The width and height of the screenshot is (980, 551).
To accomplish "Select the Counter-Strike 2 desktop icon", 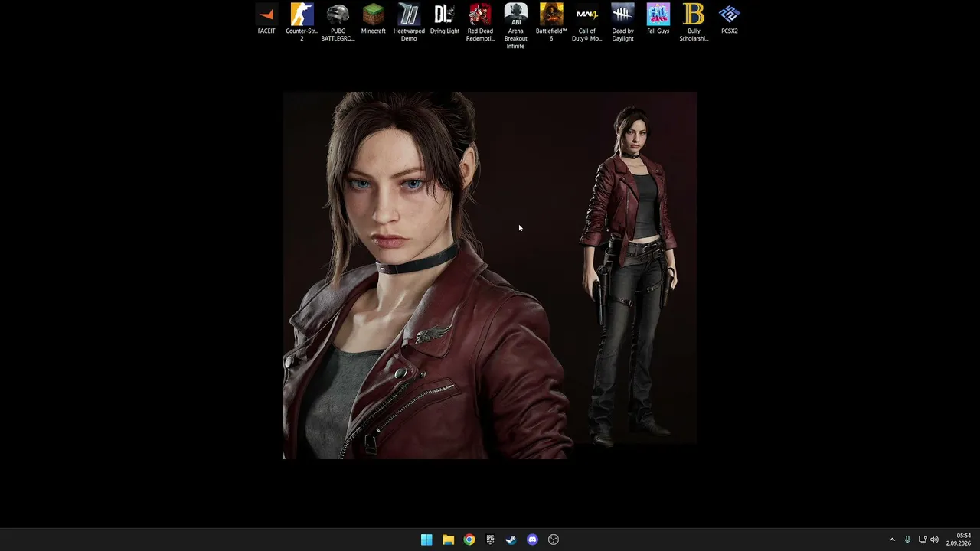I will point(302,22).
